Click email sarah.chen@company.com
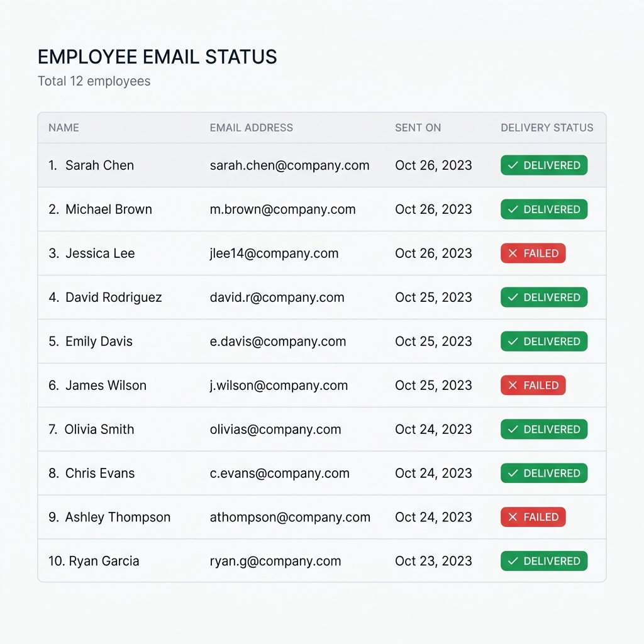The image size is (644, 644). tap(289, 165)
